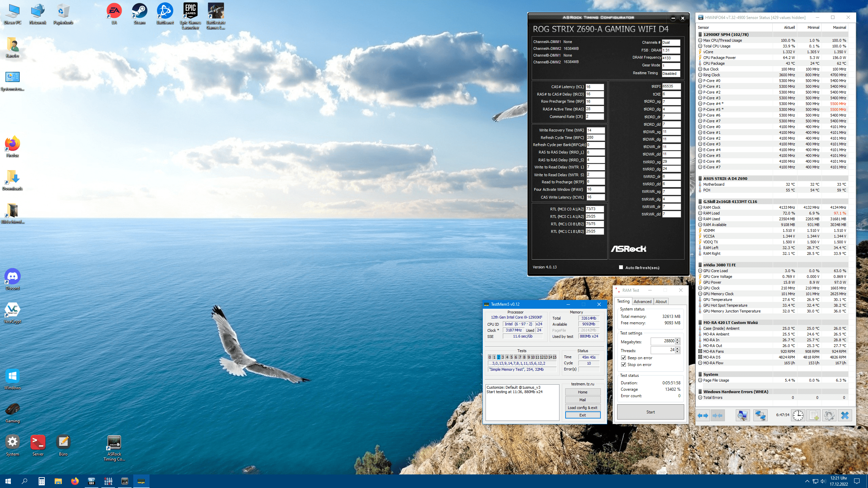Click HWiNFO log file icon with plus
Screen dimensions: 868x488
813,415
